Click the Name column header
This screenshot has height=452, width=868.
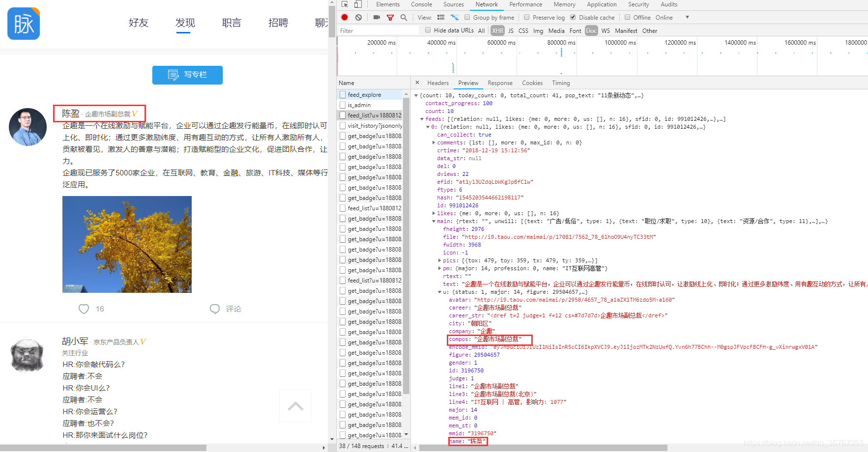(374, 83)
